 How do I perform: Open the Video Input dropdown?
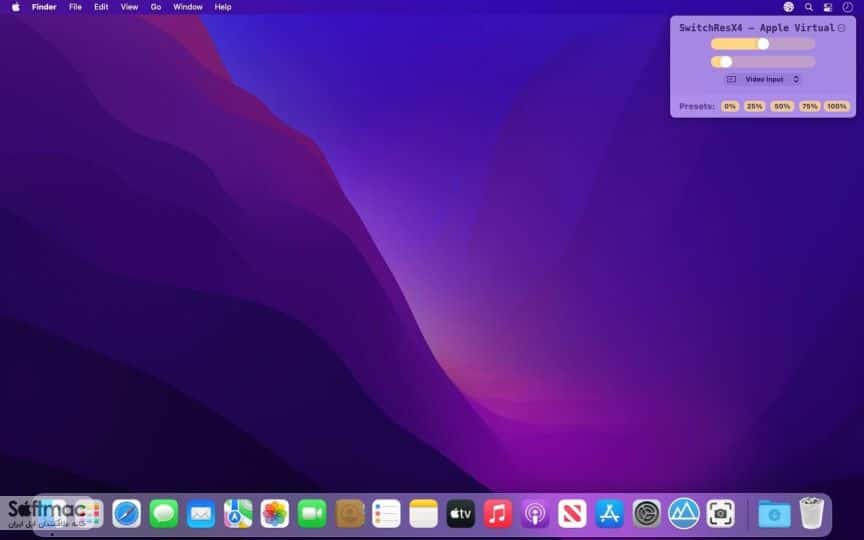[x=763, y=79]
